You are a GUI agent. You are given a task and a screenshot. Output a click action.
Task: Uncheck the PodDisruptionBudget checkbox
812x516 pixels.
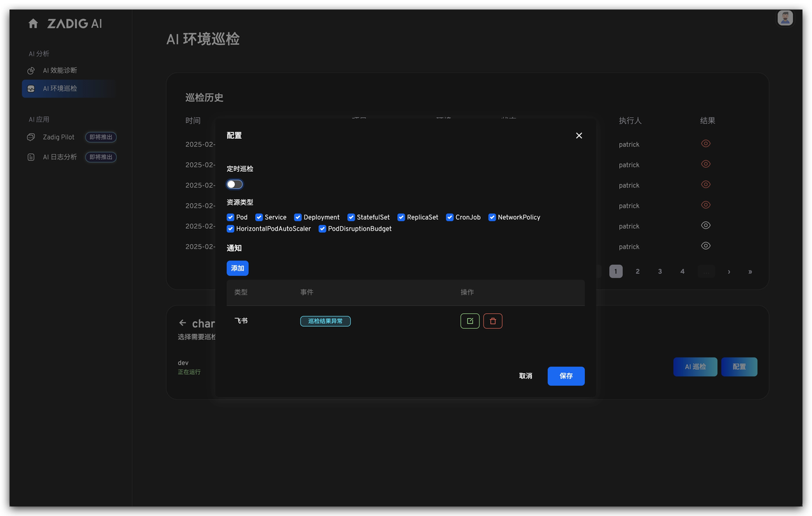pyautogui.click(x=322, y=229)
